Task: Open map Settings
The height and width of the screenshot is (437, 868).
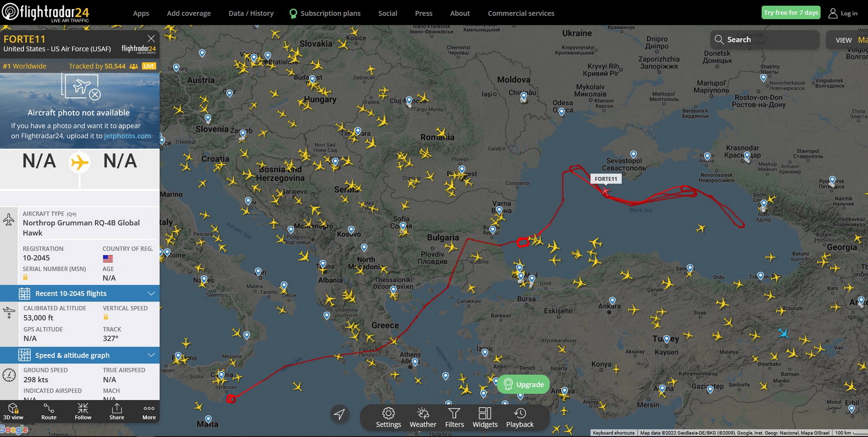Action: pos(388,417)
